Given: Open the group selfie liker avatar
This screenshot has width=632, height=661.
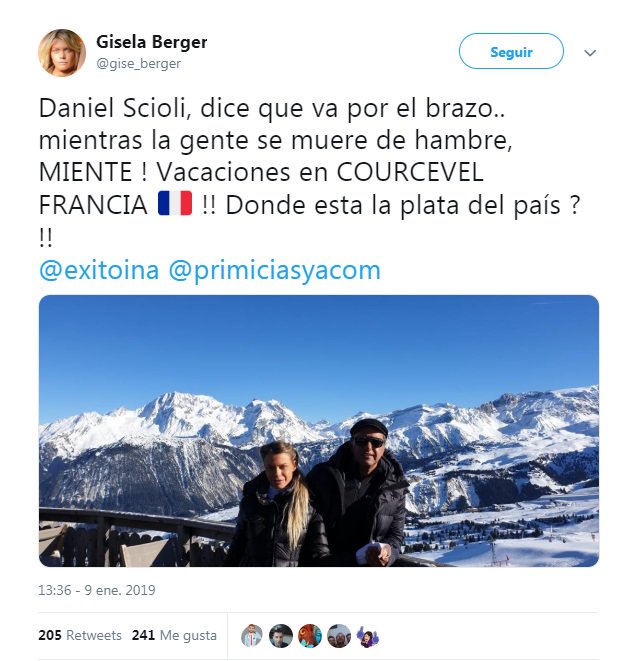Looking at the screenshot, I should [339, 635].
